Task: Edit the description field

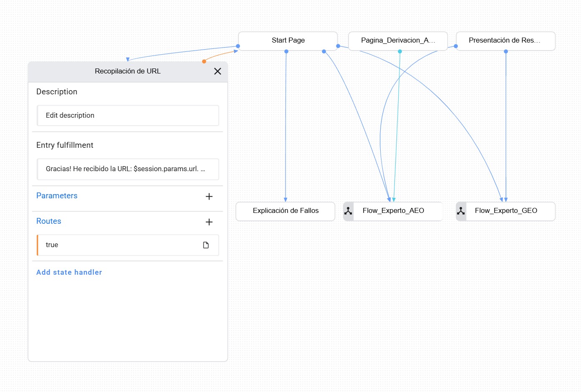Action: point(128,116)
